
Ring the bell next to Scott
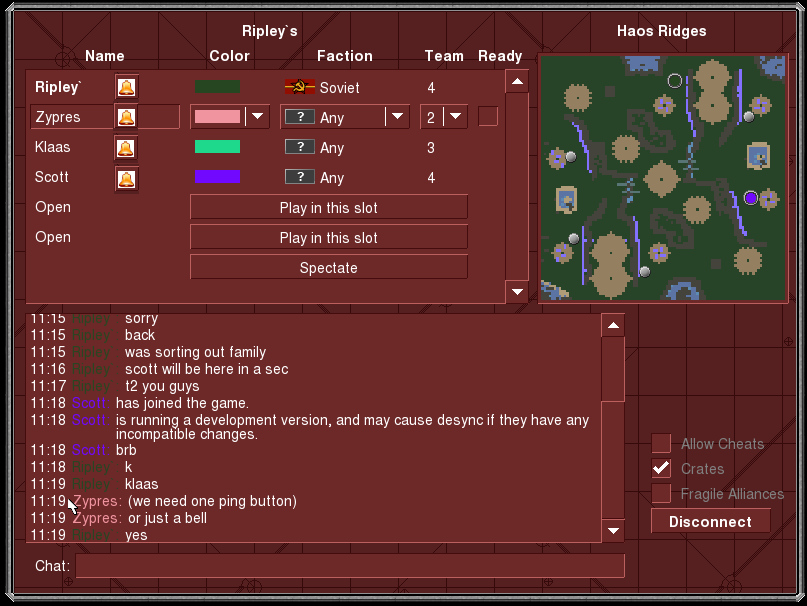[126, 179]
